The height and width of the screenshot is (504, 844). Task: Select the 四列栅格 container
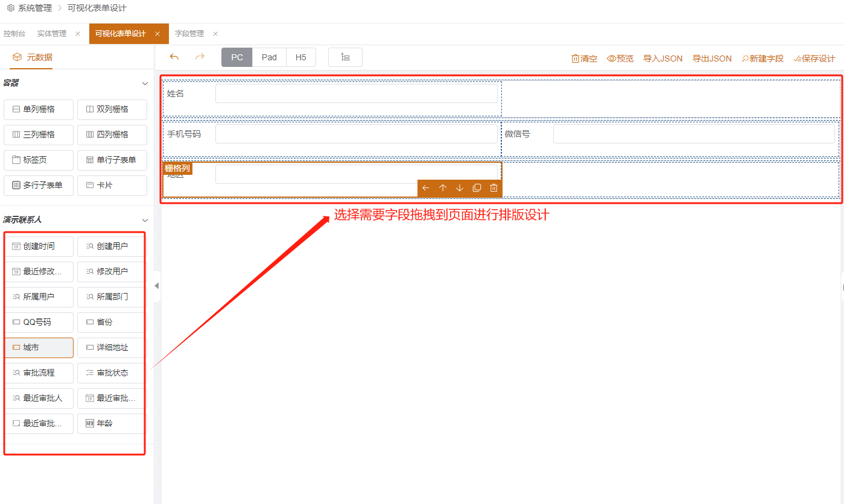112,134
